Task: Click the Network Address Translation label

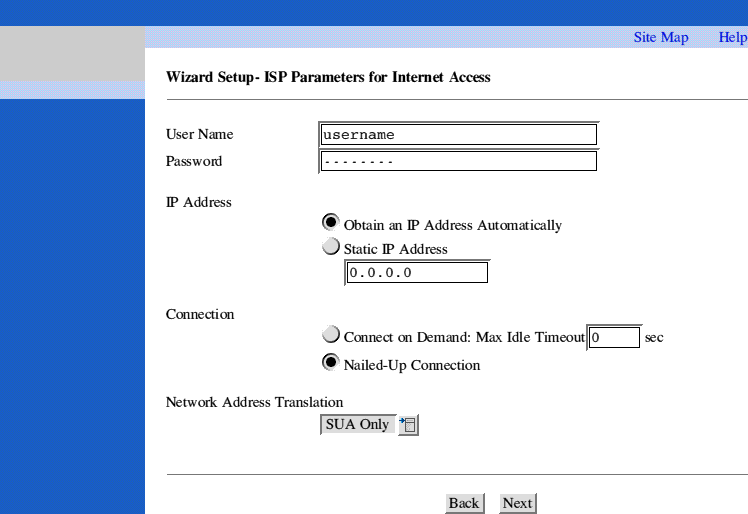Action: [x=254, y=402]
